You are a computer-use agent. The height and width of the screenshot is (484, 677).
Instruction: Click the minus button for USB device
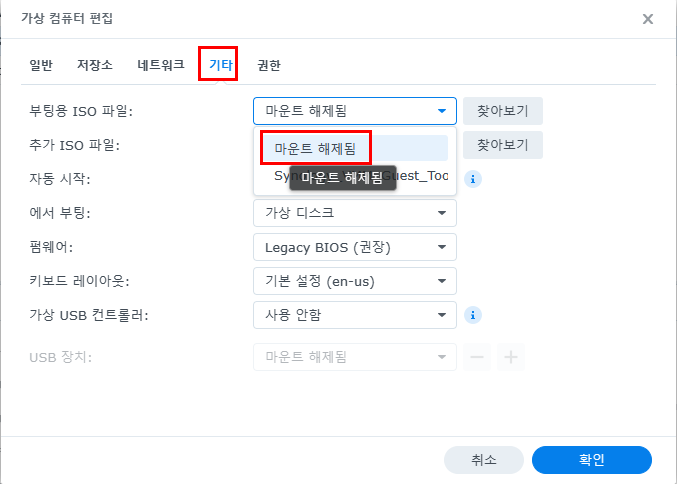[x=477, y=357]
